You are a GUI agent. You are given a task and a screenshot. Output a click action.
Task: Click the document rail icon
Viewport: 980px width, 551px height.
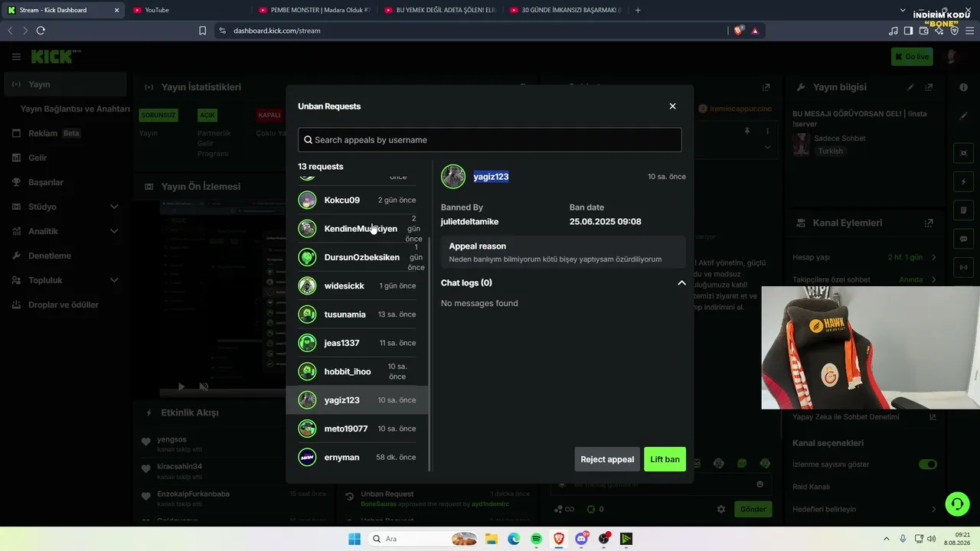point(963,210)
